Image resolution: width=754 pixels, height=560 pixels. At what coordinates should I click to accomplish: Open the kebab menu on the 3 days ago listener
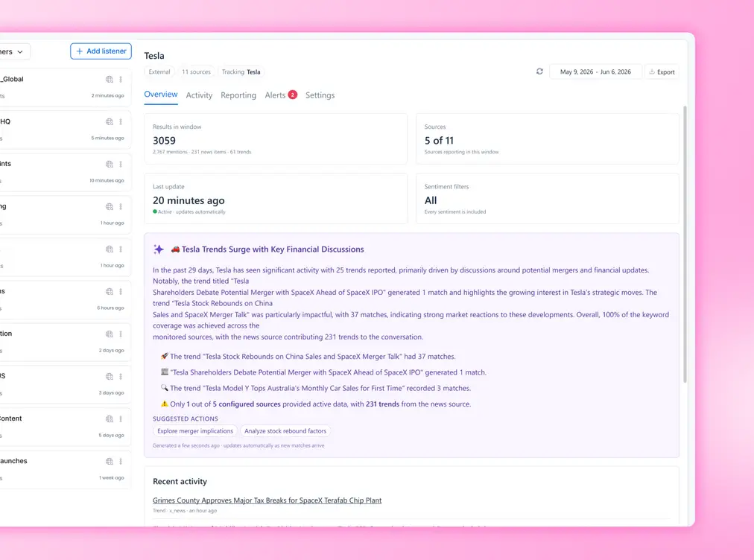tap(121, 376)
